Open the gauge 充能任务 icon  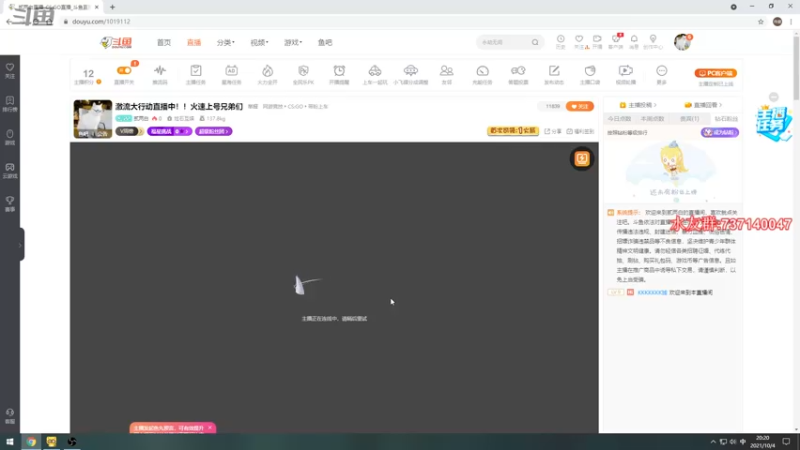point(483,70)
